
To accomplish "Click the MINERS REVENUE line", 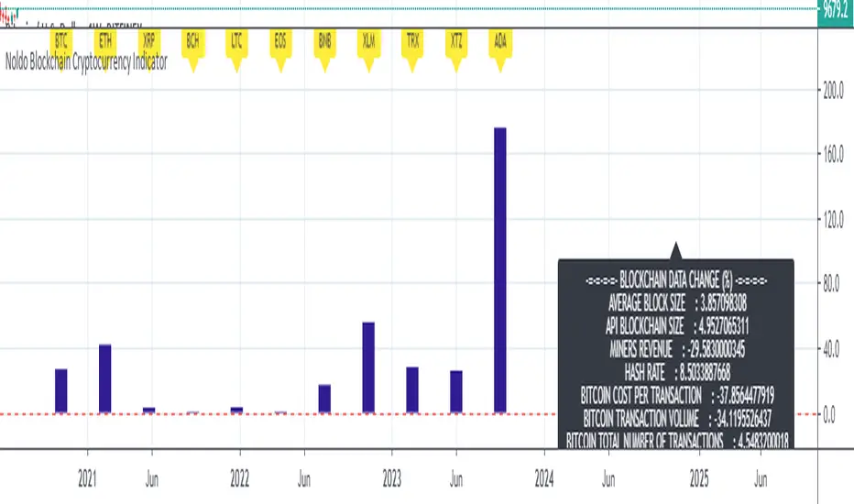I will (x=677, y=349).
